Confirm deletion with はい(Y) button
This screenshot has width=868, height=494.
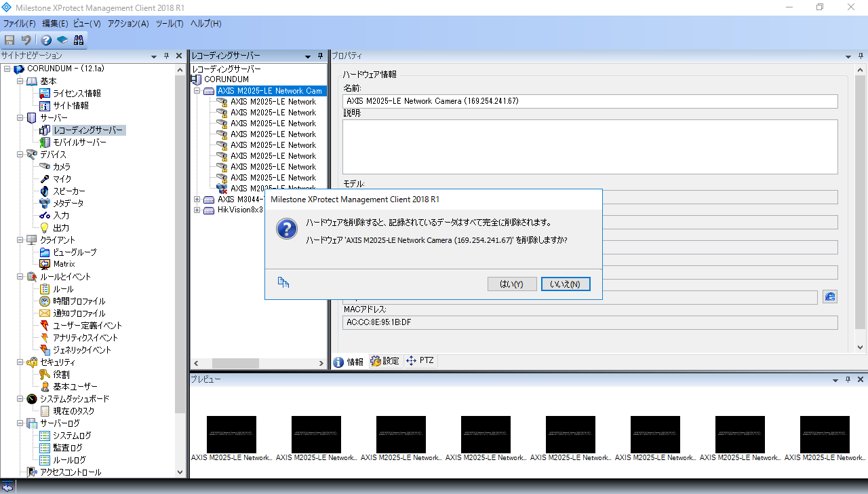tap(512, 284)
